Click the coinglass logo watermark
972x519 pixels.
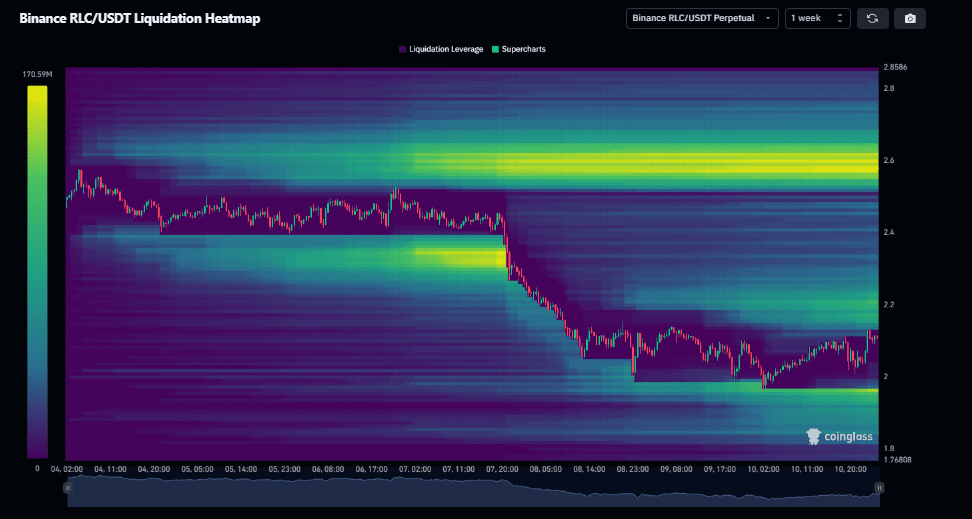coord(840,436)
